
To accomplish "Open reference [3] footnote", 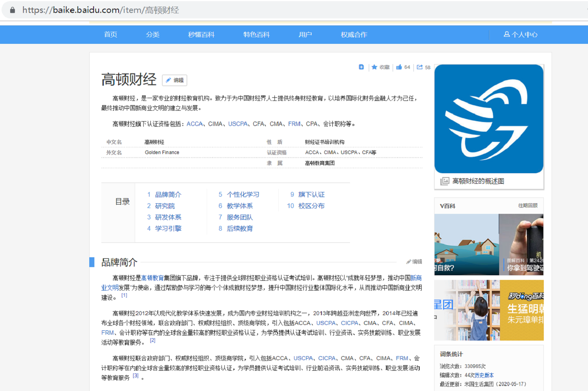I will tap(135, 376).
